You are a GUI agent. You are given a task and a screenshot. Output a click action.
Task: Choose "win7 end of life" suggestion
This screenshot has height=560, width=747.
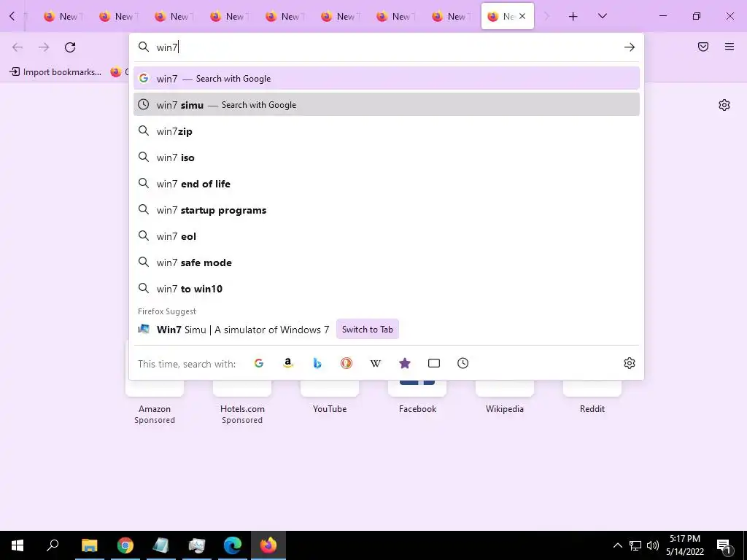click(x=387, y=184)
